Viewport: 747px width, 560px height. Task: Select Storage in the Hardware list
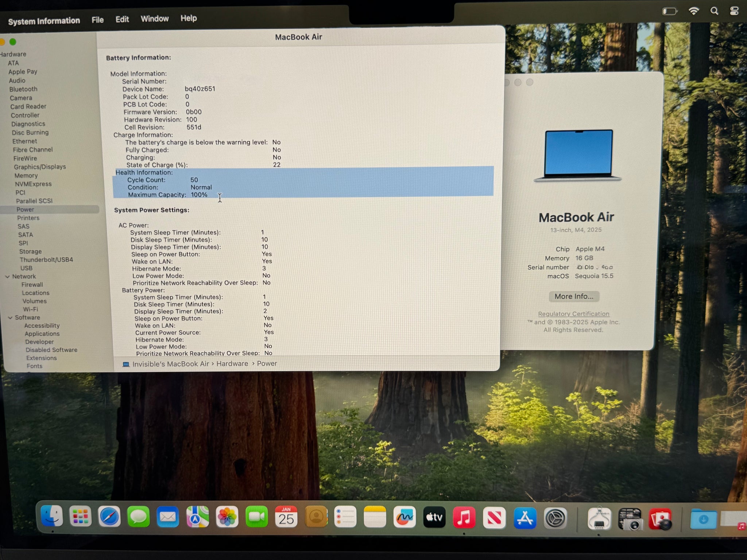point(30,252)
